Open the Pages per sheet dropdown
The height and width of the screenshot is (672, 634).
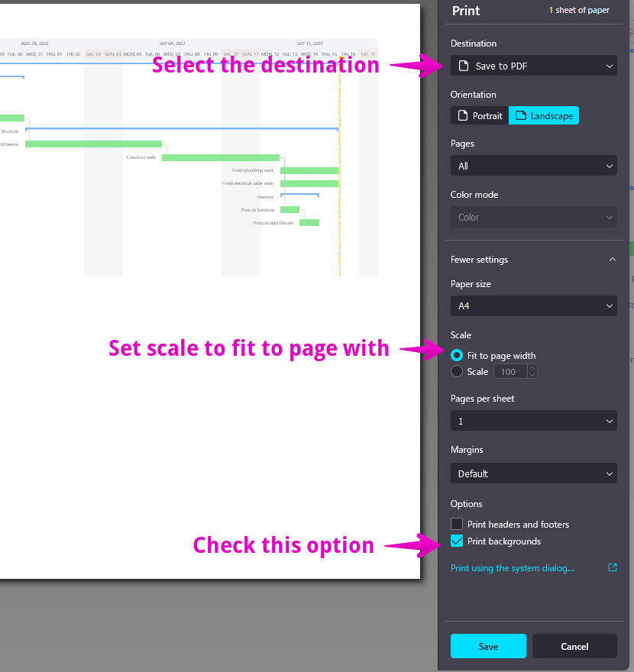tap(533, 421)
